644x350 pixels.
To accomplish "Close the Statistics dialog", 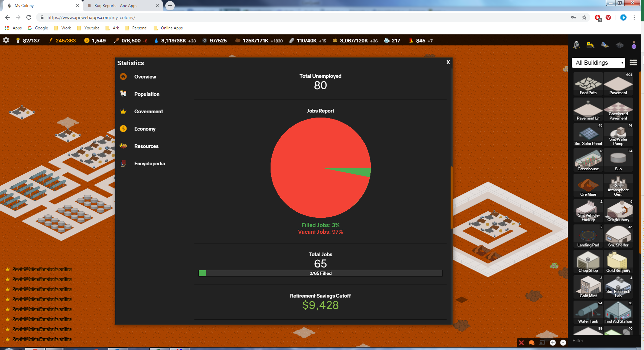I will pyautogui.click(x=448, y=62).
